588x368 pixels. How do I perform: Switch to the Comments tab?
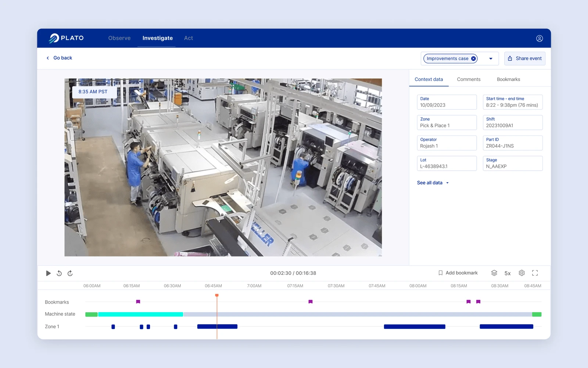(469, 79)
